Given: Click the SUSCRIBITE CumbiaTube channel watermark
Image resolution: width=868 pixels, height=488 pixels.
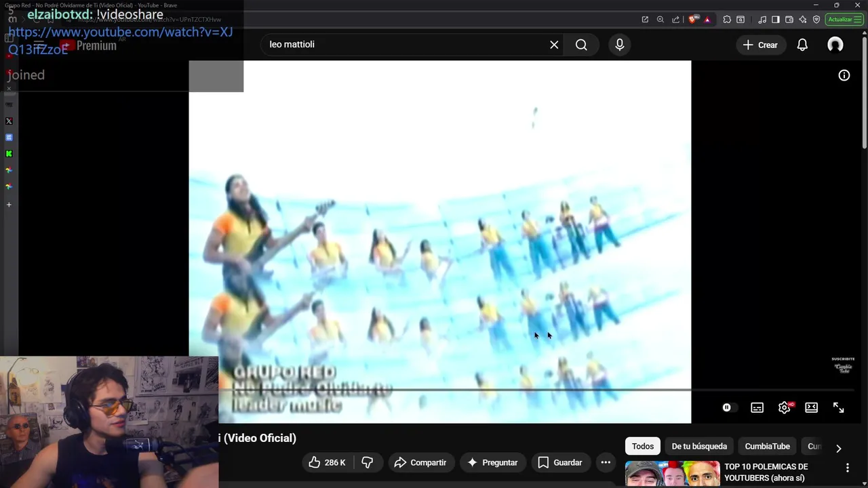Looking at the screenshot, I should click(x=844, y=365).
